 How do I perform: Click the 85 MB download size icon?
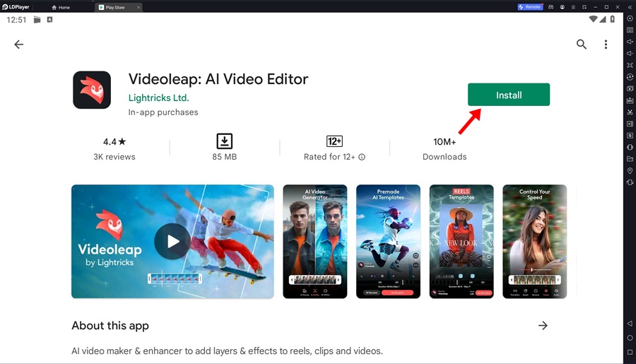coord(224,141)
